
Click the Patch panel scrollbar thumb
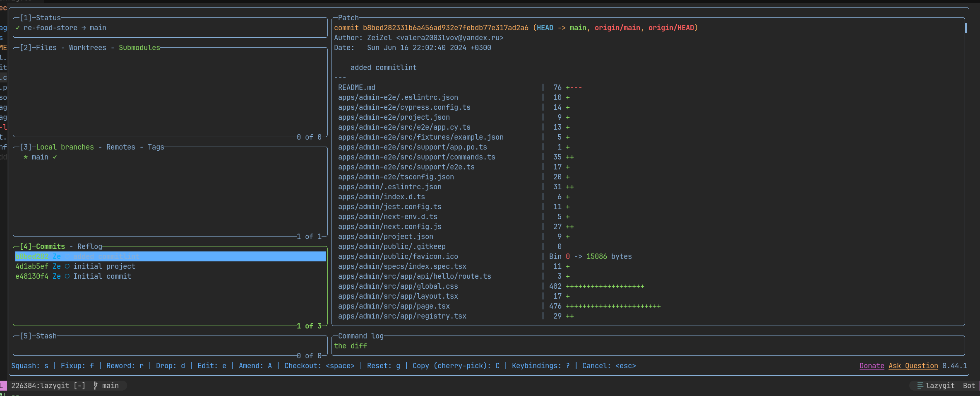click(x=966, y=28)
